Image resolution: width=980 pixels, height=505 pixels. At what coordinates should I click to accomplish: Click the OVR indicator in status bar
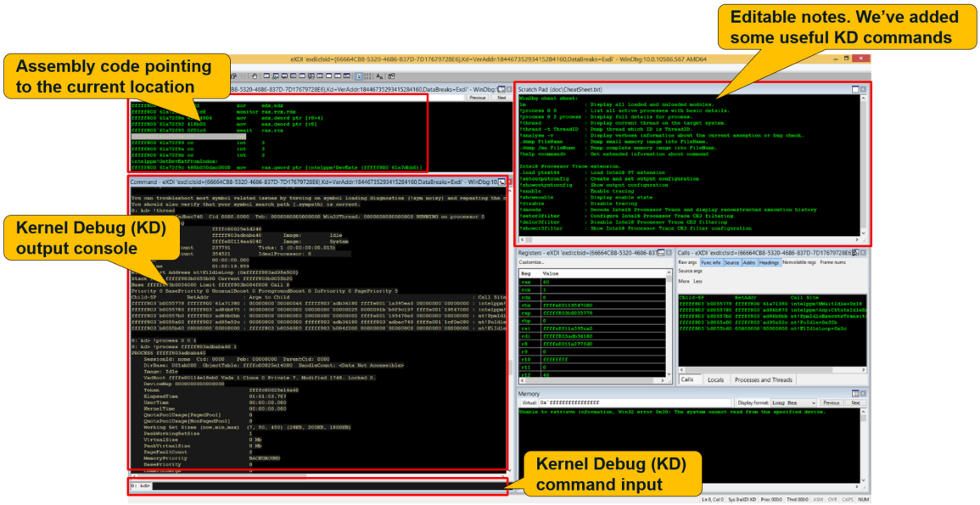[832, 500]
